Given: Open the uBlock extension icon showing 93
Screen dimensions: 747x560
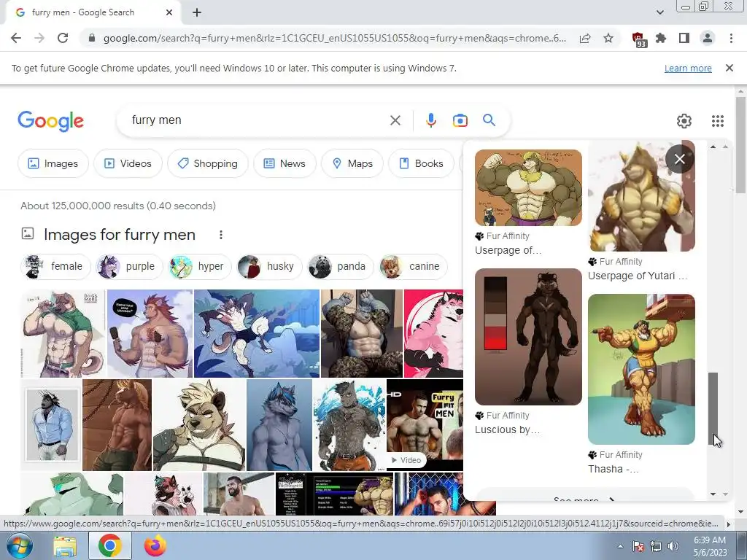Looking at the screenshot, I should pos(639,39).
